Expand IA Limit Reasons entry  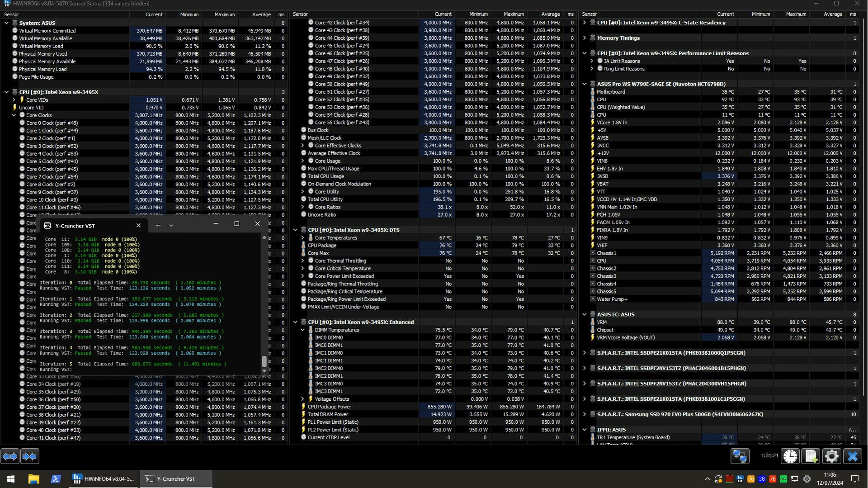592,61
